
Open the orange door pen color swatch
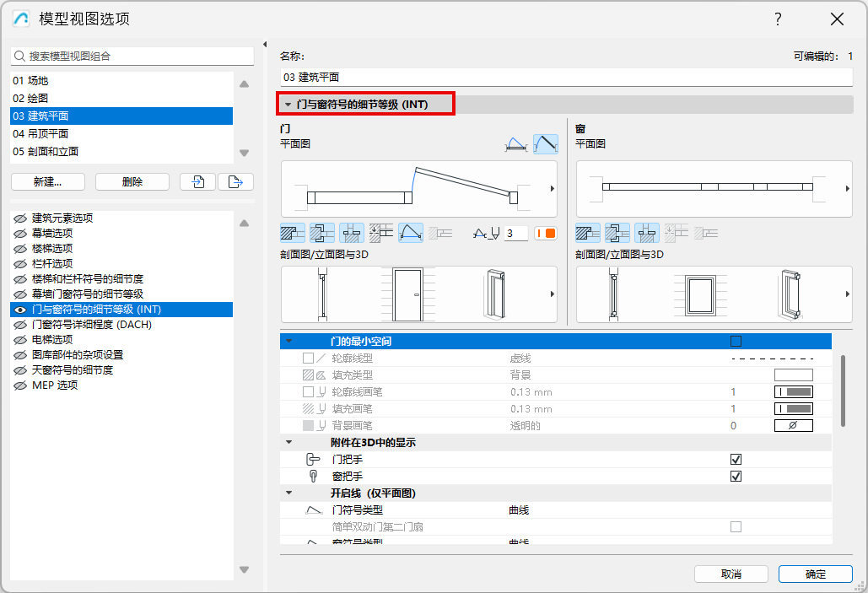tap(546, 234)
